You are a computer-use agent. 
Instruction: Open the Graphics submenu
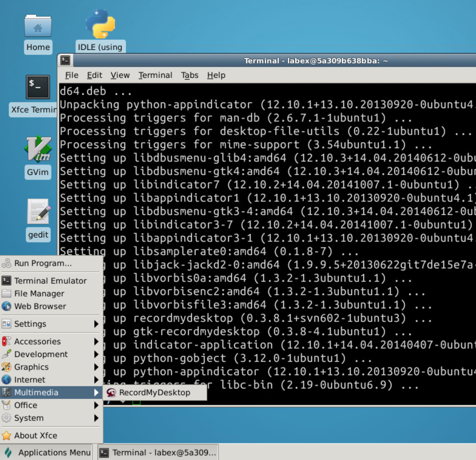tap(31, 367)
